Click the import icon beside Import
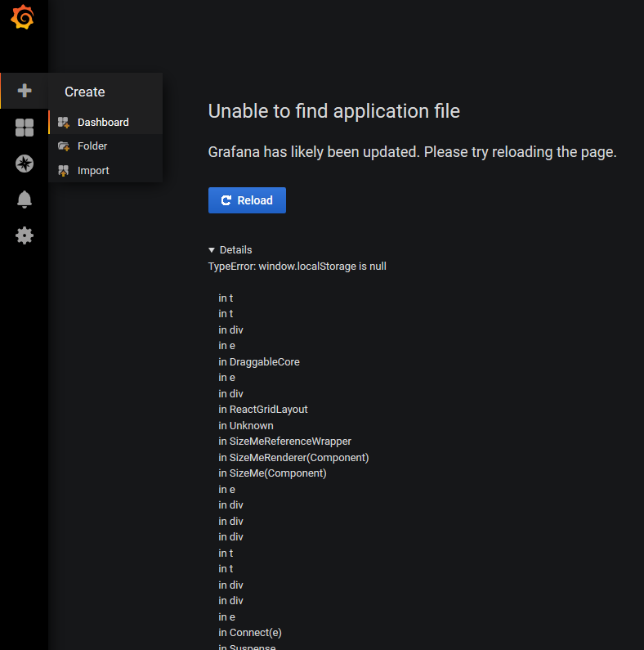The image size is (644, 650). click(64, 170)
